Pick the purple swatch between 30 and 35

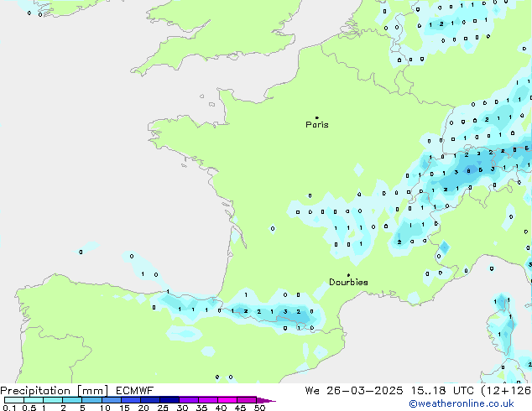coord(189,400)
